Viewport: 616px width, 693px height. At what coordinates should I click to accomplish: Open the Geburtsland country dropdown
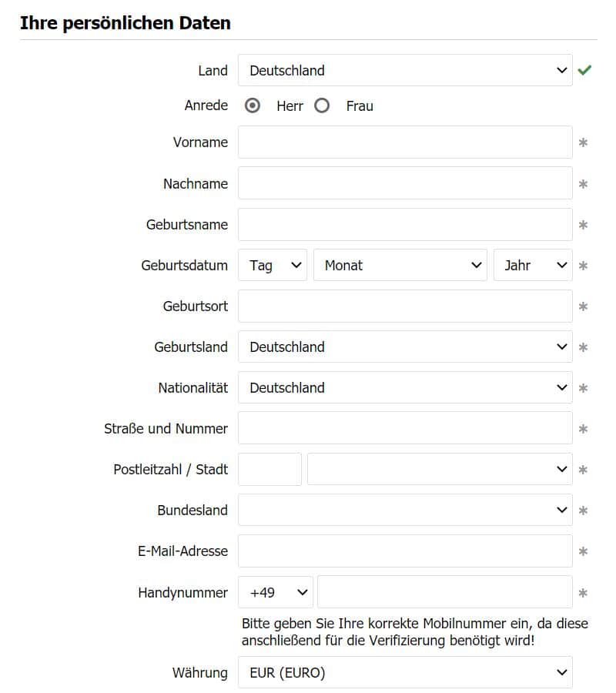404,346
